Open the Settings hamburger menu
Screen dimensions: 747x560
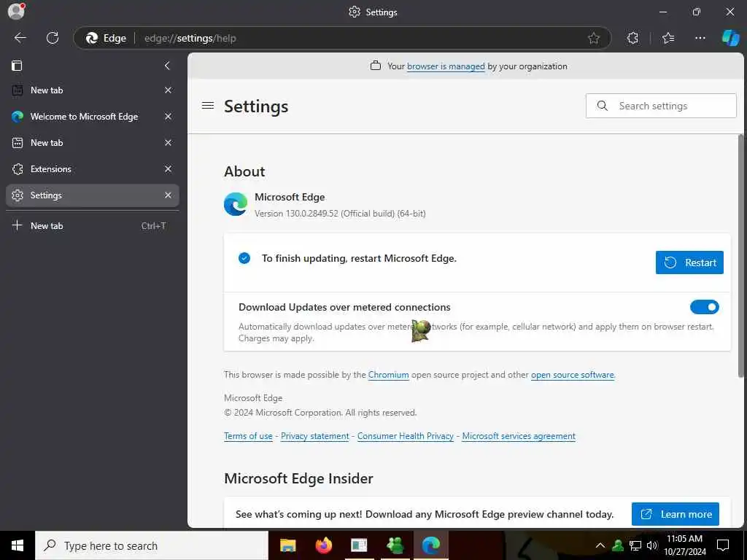click(x=208, y=106)
